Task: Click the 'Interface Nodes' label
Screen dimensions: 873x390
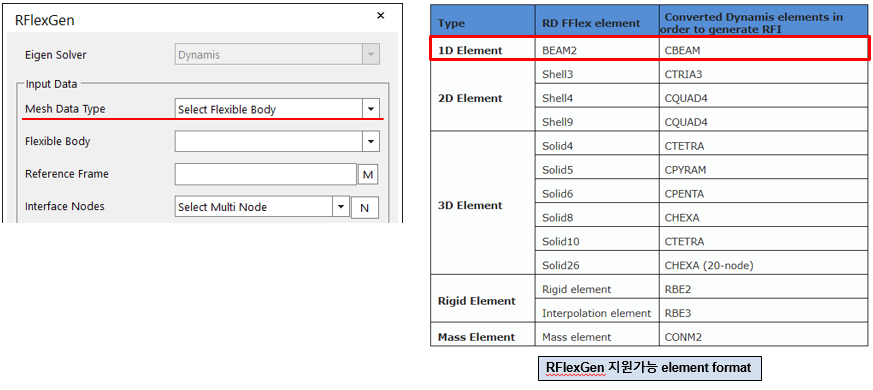Action: (65, 206)
